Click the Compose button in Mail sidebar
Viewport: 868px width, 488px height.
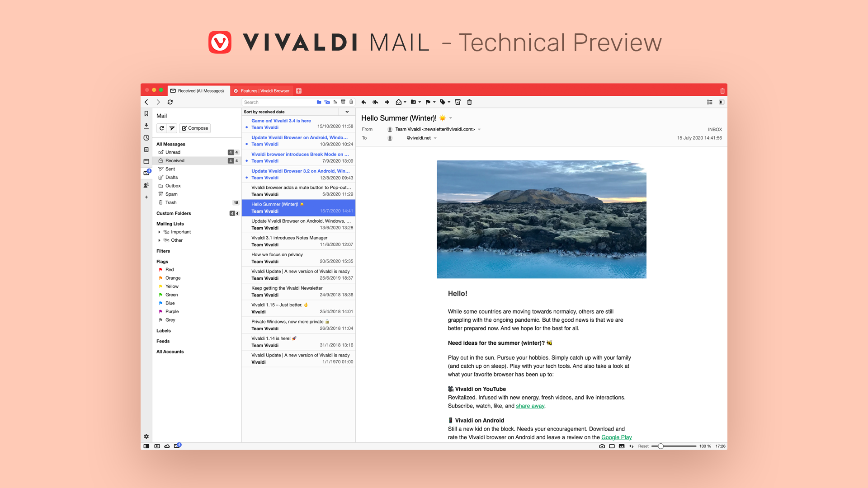[194, 127]
